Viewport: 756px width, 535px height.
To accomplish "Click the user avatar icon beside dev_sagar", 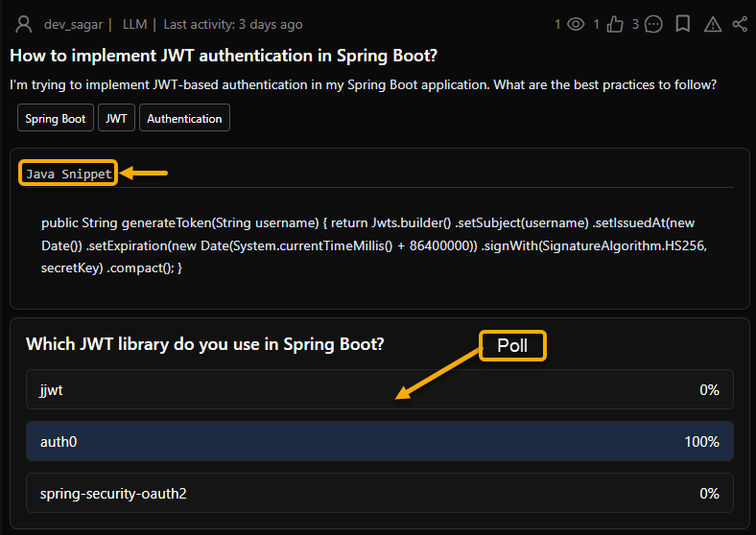I will tap(22, 24).
